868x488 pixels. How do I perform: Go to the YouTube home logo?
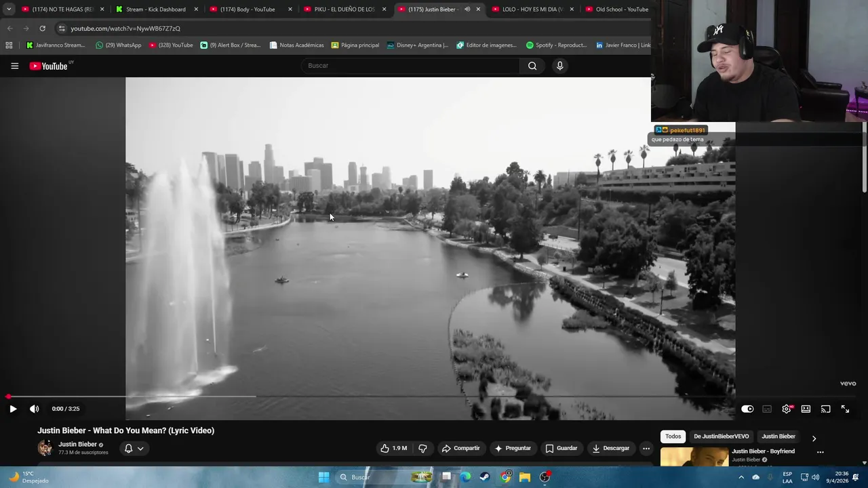click(49, 66)
